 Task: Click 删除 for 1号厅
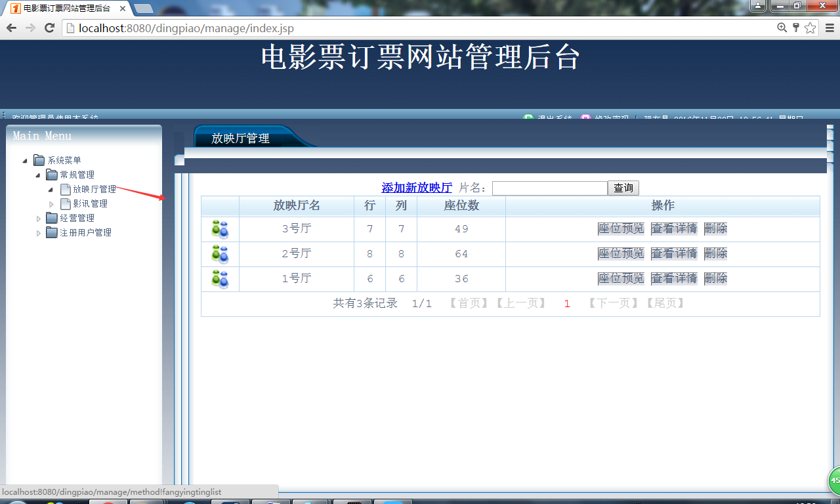click(x=715, y=278)
